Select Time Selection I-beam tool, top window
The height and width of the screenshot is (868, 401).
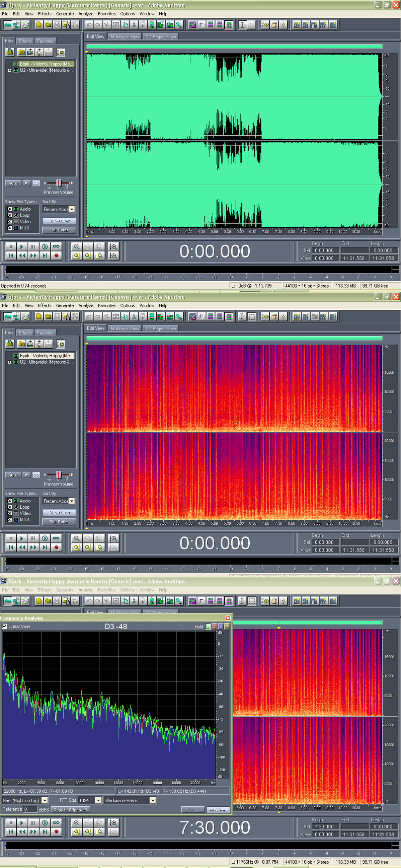point(242,25)
